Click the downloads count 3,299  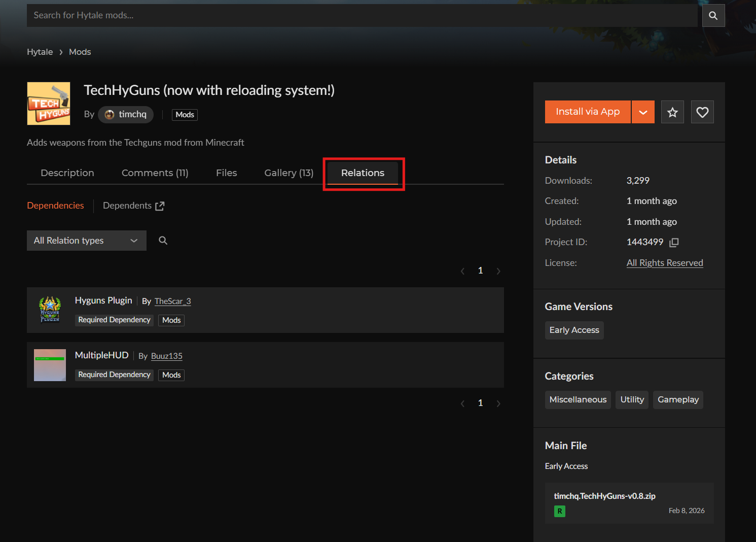(638, 181)
